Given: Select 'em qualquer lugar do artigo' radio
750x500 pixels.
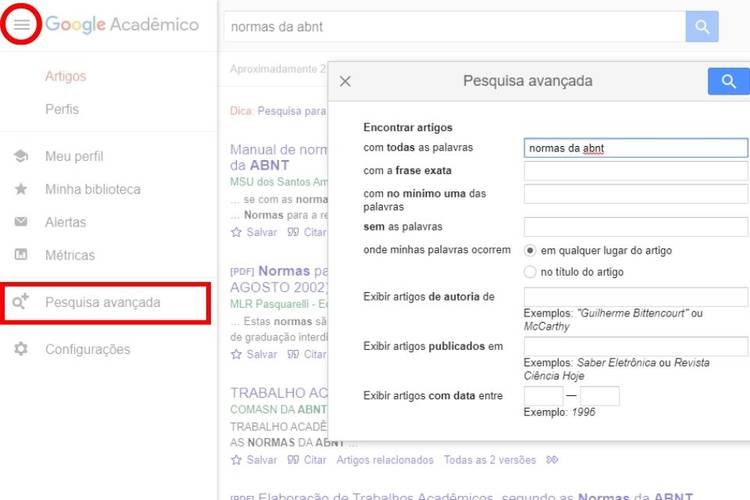Looking at the screenshot, I should (x=530, y=251).
